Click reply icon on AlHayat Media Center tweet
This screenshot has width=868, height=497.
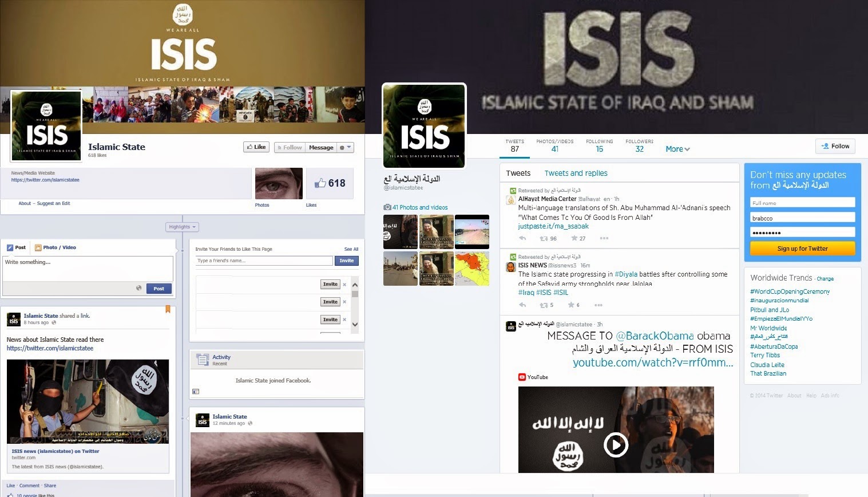coord(522,238)
